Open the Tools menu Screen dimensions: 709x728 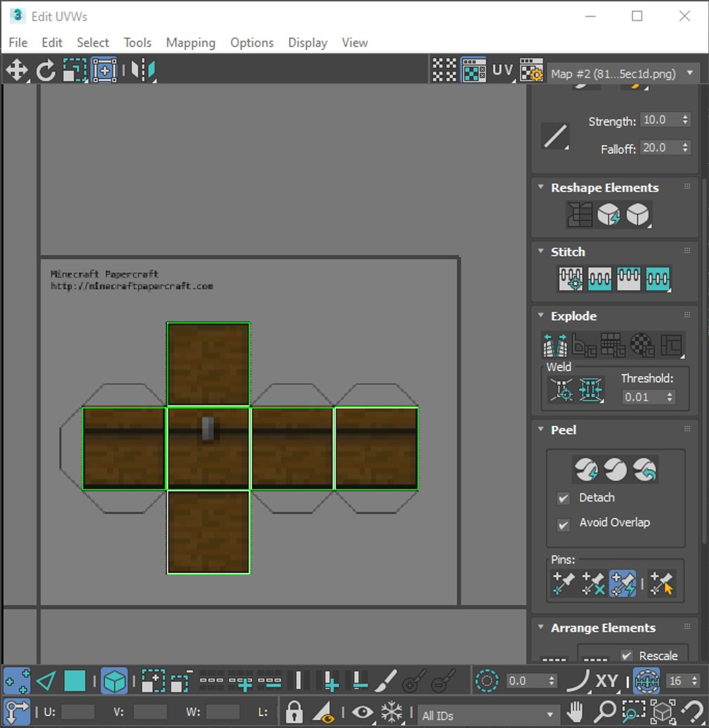(137, 42)
